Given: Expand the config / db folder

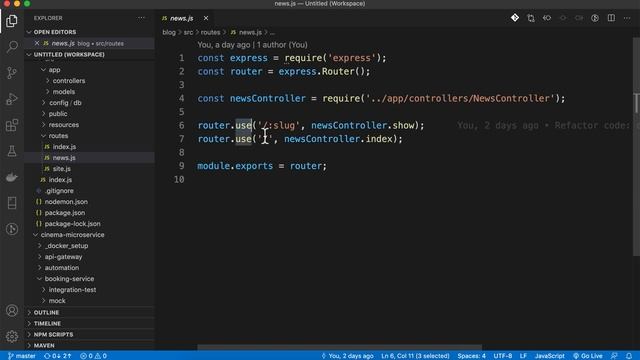Looking at the screenshot, I should click(x=65, y=103).
